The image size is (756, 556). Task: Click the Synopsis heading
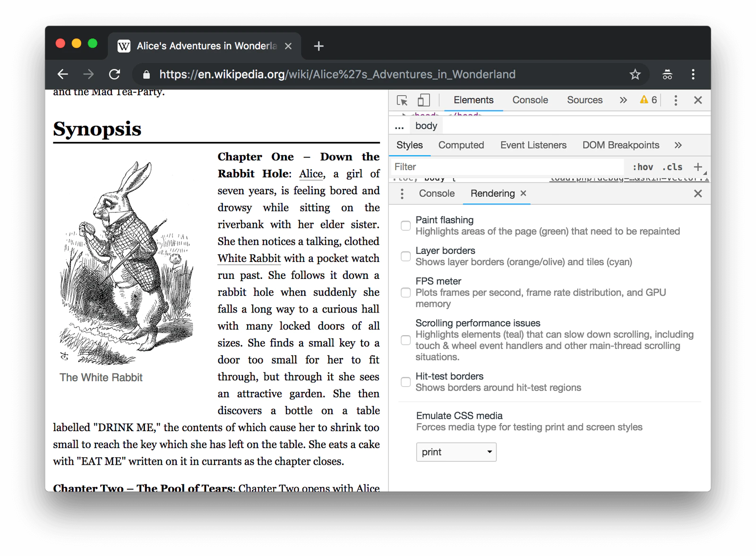pyautogui.click(x=97, y=129)
